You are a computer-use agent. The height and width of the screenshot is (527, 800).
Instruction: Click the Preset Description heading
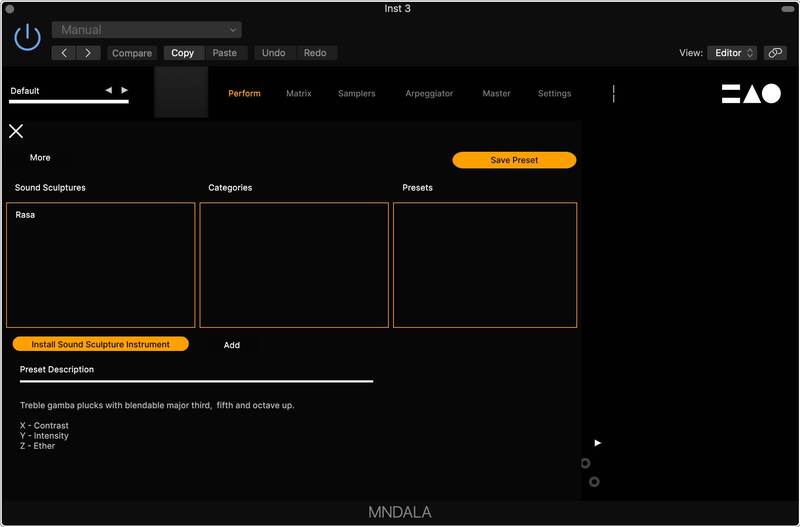point(57,369)
